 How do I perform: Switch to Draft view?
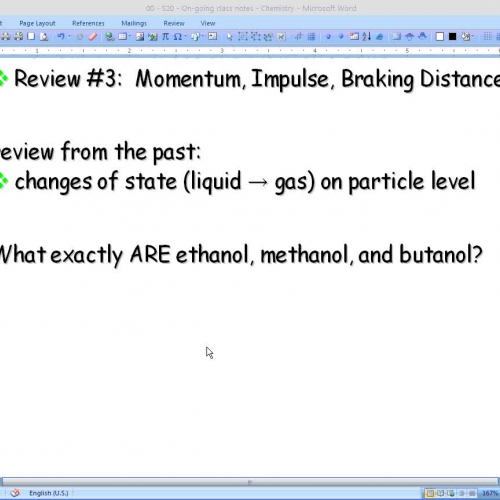472,493
